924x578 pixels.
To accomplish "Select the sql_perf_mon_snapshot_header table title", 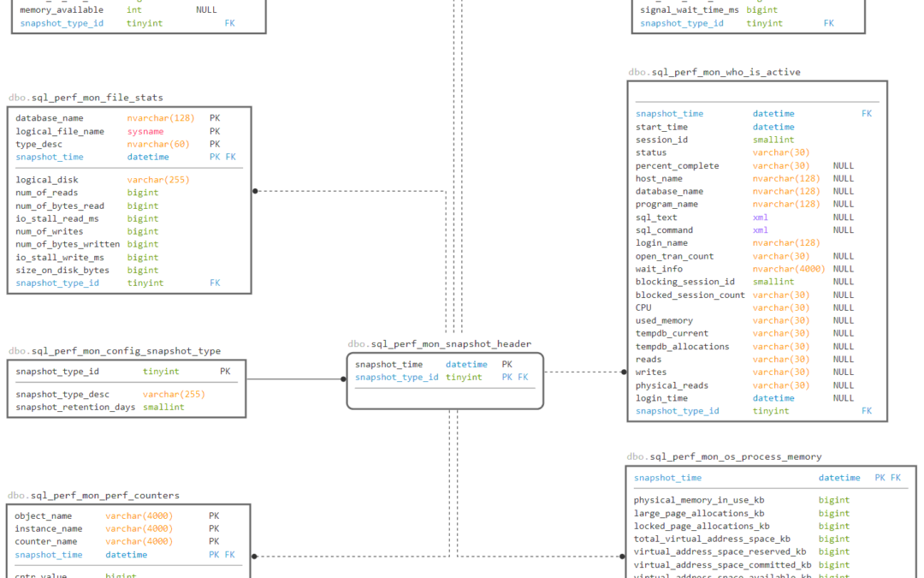I will tap(439, 343).
